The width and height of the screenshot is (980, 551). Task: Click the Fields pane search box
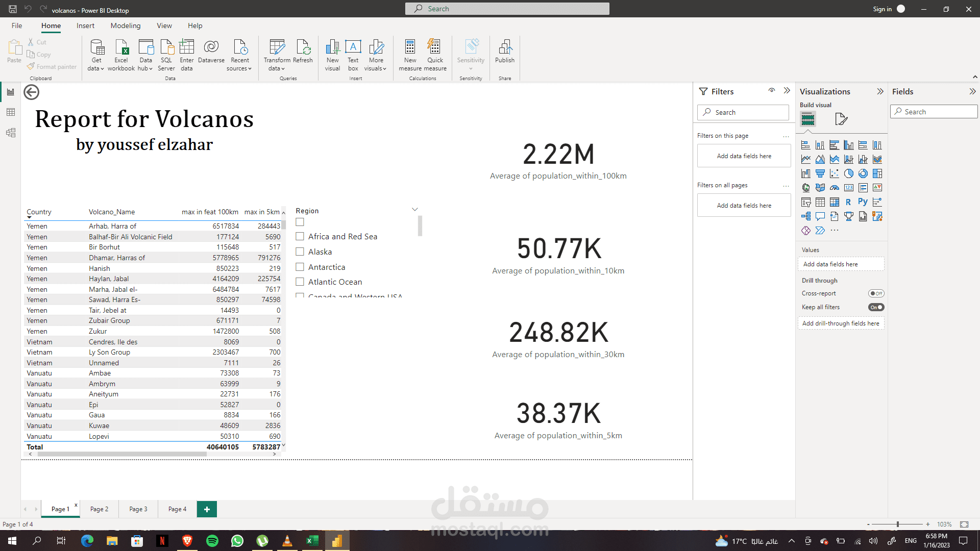tap(934, 112)
